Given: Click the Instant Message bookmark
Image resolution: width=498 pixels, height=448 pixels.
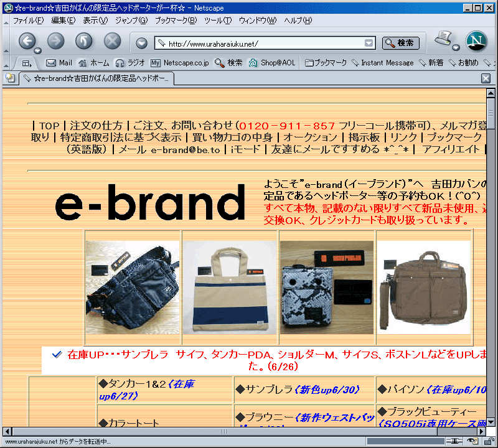Looking at the screenshot, I should click(383, 63).
